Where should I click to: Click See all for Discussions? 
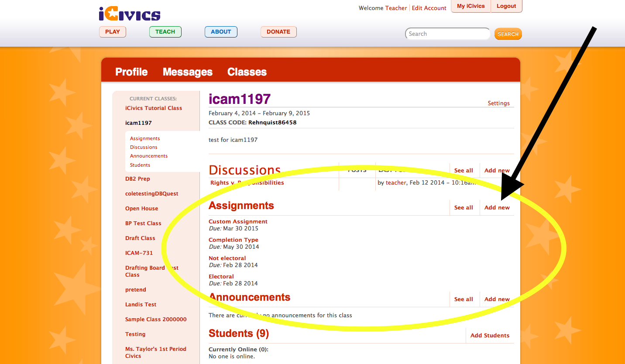point(464,171)
